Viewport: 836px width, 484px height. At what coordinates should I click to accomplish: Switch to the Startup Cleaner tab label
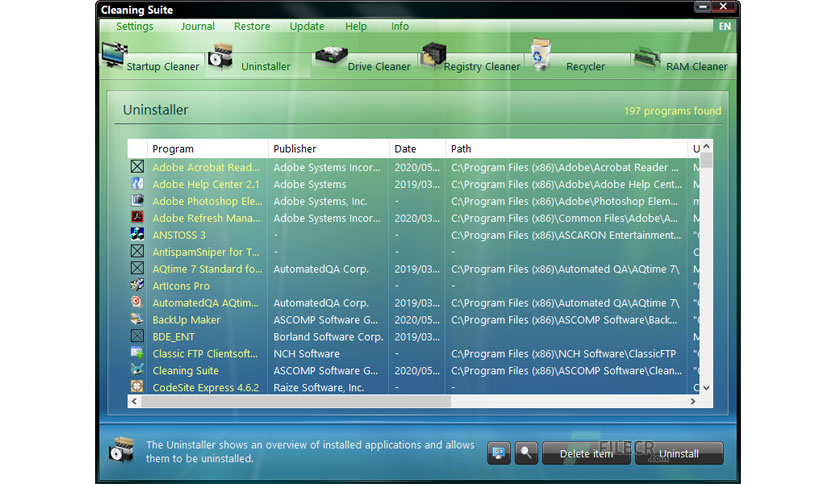point(163,67)
